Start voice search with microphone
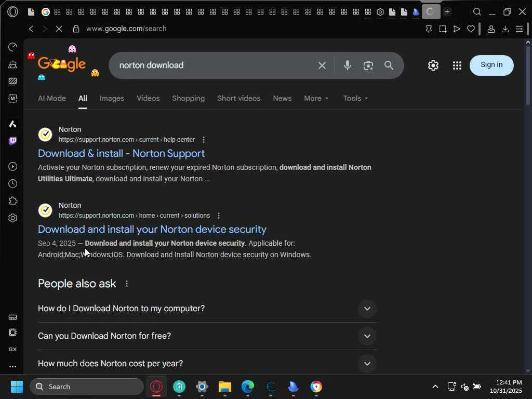532x399 pixels. pos(347,65)
